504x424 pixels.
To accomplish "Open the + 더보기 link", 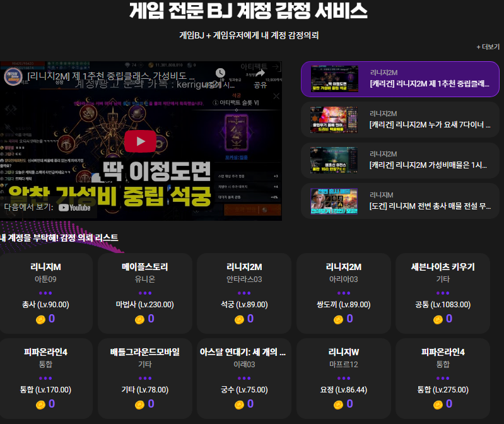I will 488,47.
